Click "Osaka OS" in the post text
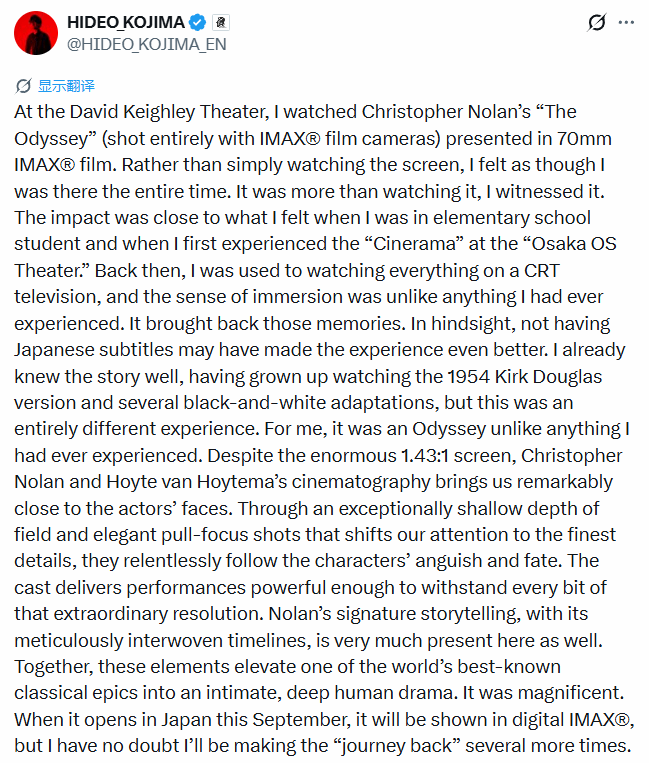649x763 pixels. 574,244
